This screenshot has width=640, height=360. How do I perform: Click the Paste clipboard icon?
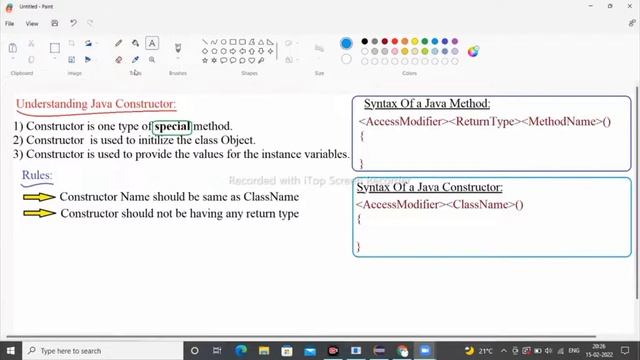coord(13,48)
